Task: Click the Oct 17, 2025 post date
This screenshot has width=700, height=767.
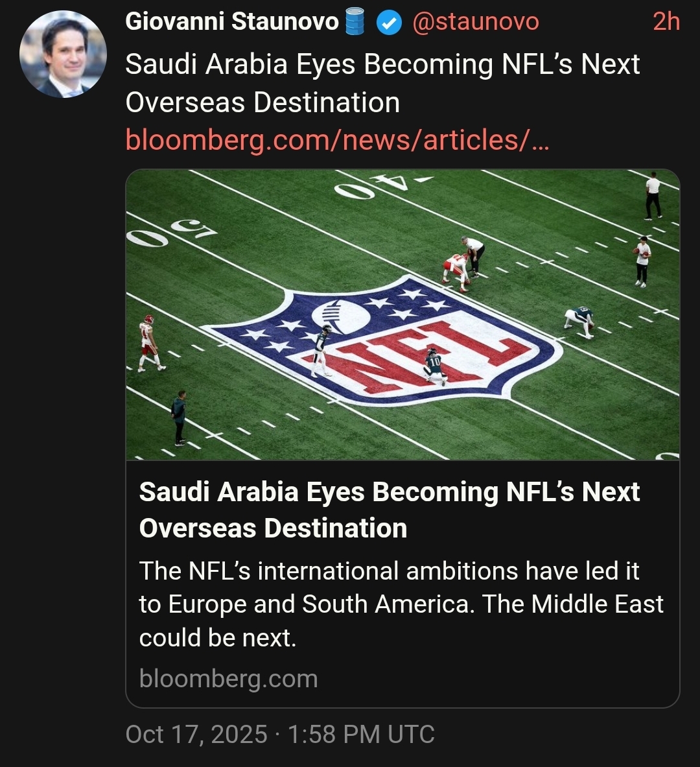Action: pyautogui.click(x=196, y=735)
